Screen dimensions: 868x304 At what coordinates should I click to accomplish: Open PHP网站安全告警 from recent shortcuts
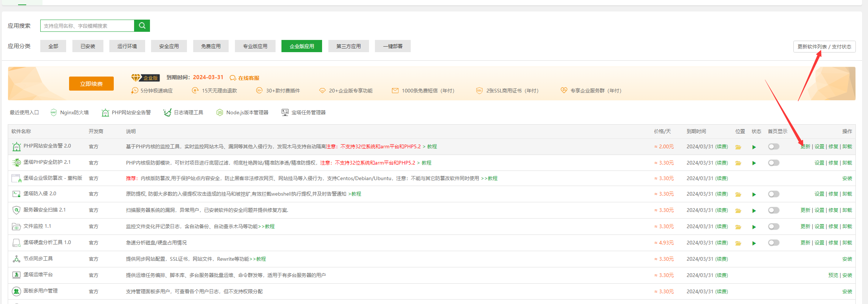pyautogui.click(x=126, y=112)
